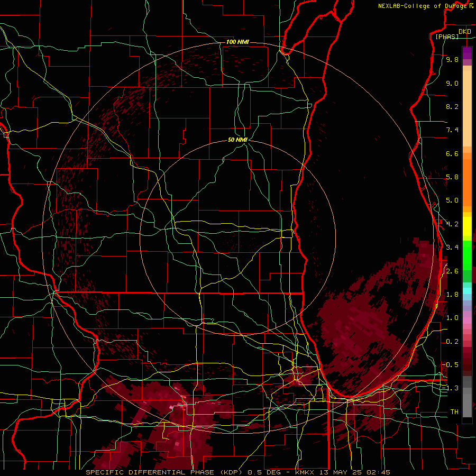This screenshot has width=476, height=476.
Task: Click the KMKX station identifier in caption
Action: tap(305, 472)
